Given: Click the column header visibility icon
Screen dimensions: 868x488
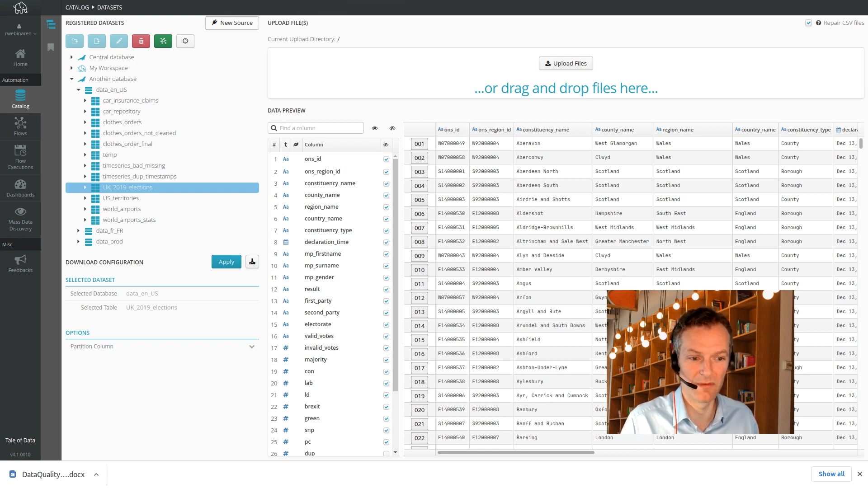Looking at the screenshot, I should pos(386,145).
